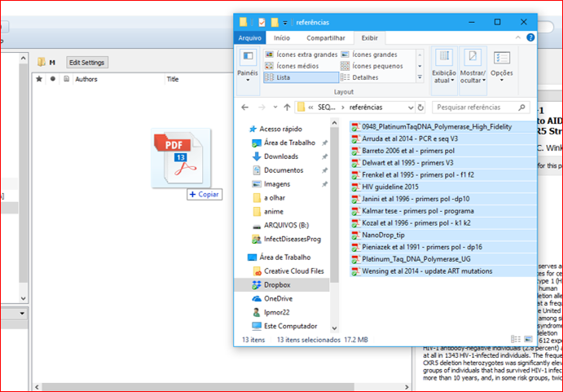Viewport: 563px width, 392px height.
Task: Refresh the referências folder
Action: click(x=420, y=108)
